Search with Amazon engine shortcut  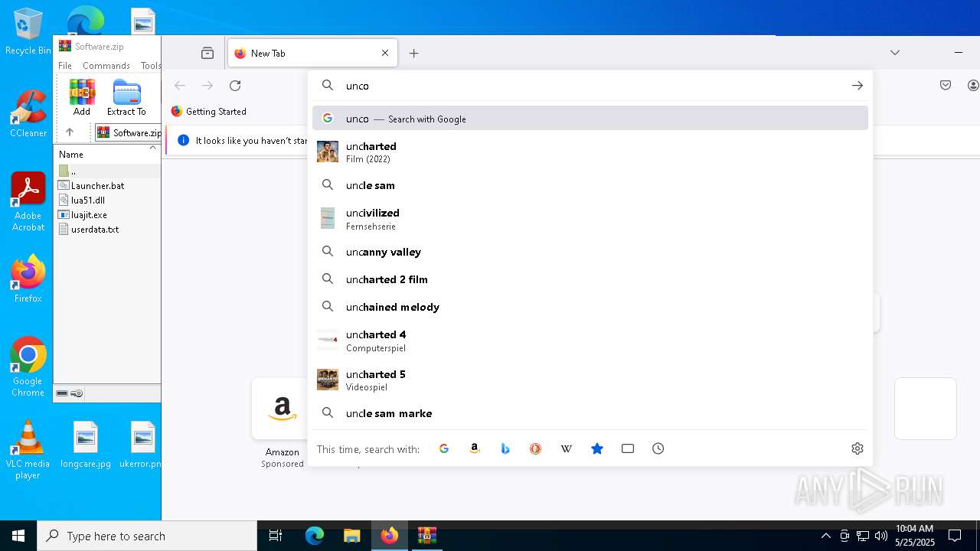pos(475,449)
